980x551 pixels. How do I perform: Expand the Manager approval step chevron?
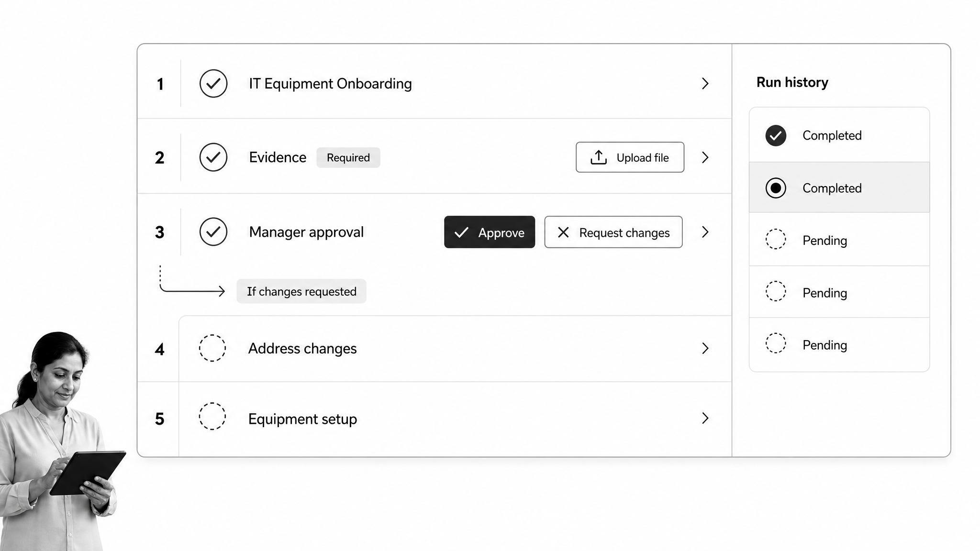click(705, 232)
